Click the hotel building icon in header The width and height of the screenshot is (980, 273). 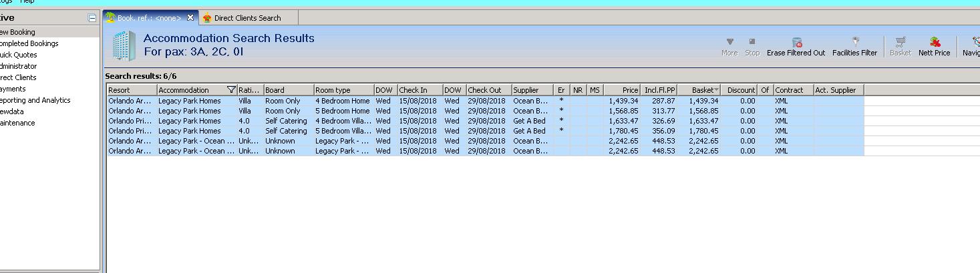point(123,45)
